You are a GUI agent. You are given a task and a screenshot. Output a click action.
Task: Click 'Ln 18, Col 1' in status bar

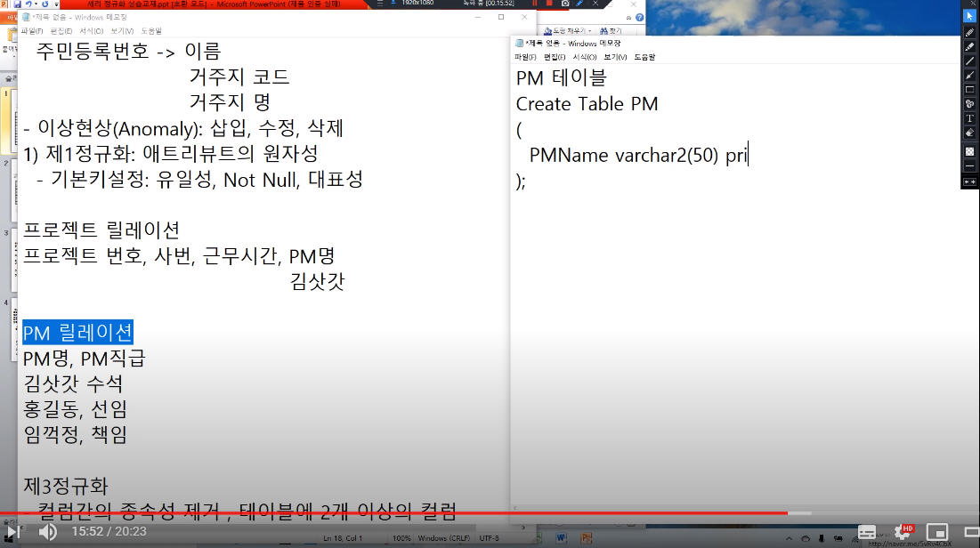[x=343, y=538]
